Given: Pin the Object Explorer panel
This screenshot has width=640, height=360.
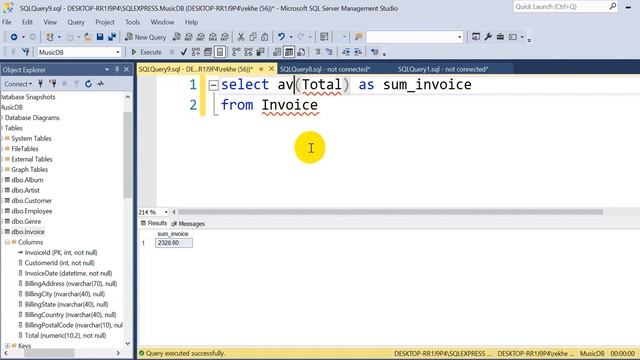Looking at the screenshot, I should pyautogui.click(x=117, y=70).
